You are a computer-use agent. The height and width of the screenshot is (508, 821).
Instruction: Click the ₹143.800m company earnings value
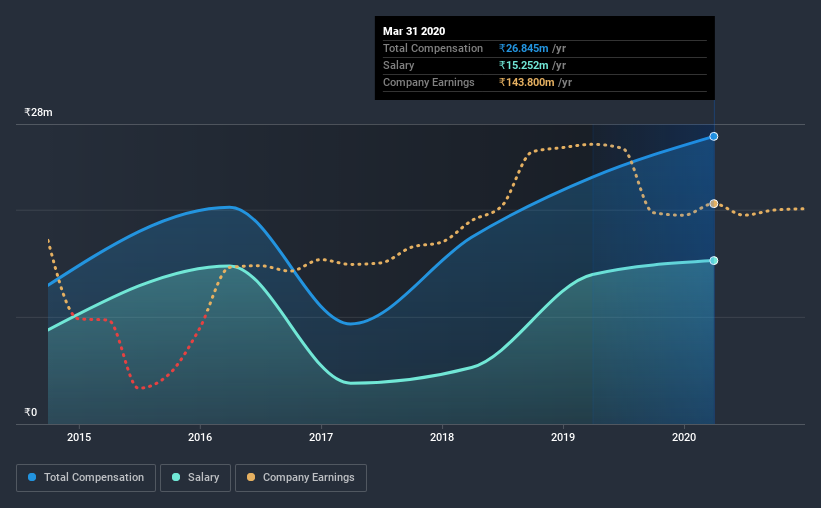(527, 82)
